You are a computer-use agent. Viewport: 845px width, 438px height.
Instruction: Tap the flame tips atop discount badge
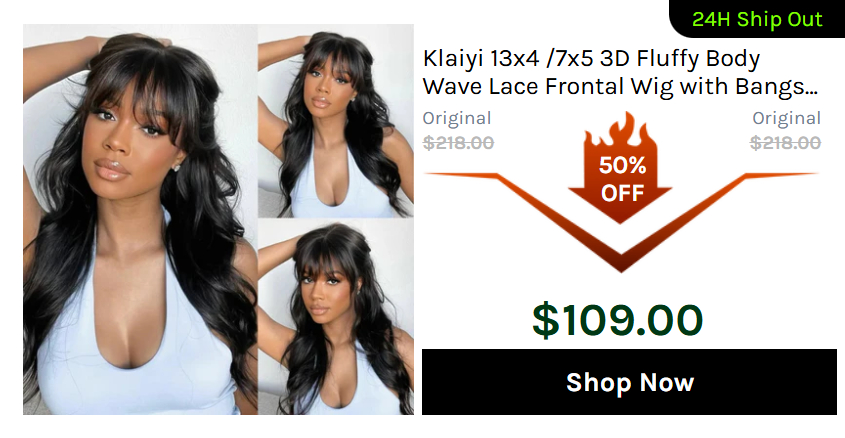(621, 127)
